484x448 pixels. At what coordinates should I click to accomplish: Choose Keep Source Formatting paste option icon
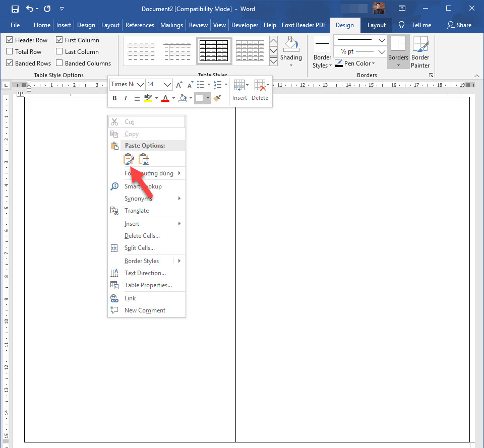click(x=129, y=159)
